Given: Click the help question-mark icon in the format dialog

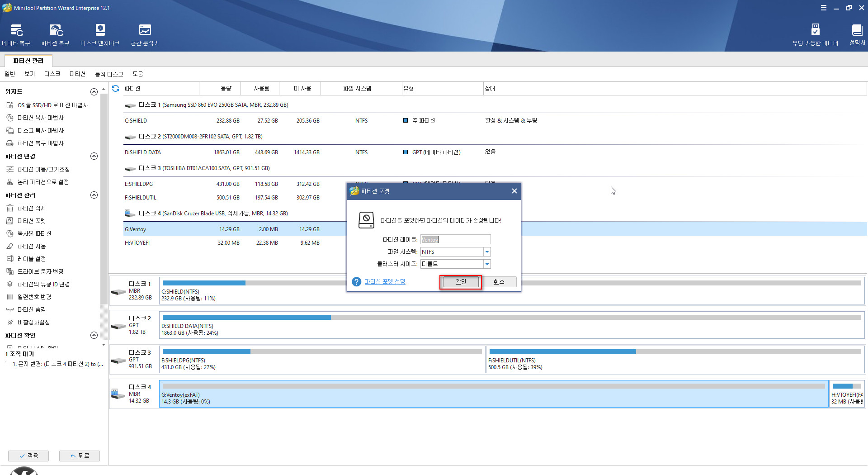Looking at the screenshot, I should [x=357, y=282].
